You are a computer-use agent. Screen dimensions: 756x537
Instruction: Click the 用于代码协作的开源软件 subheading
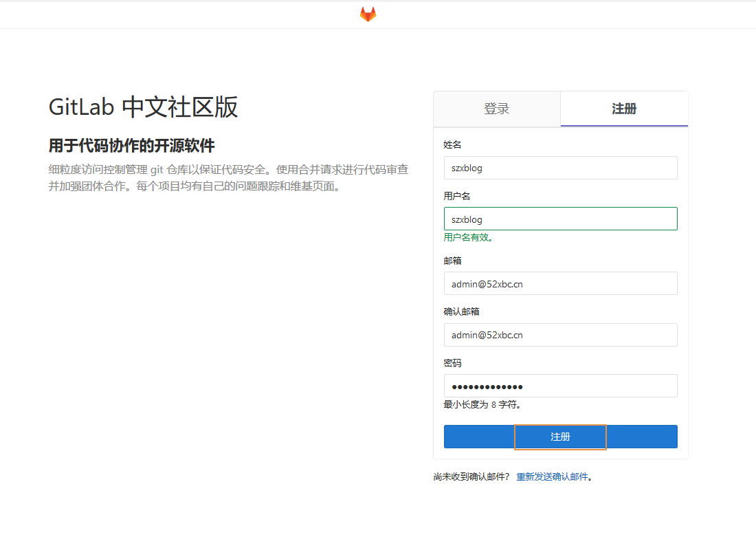(132, 146)
